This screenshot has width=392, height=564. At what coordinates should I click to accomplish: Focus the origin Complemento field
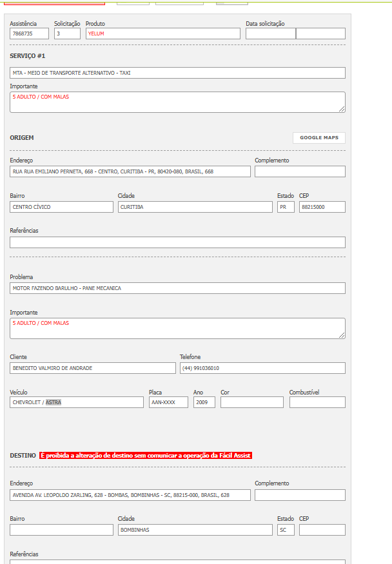click(x=300, y=171)
